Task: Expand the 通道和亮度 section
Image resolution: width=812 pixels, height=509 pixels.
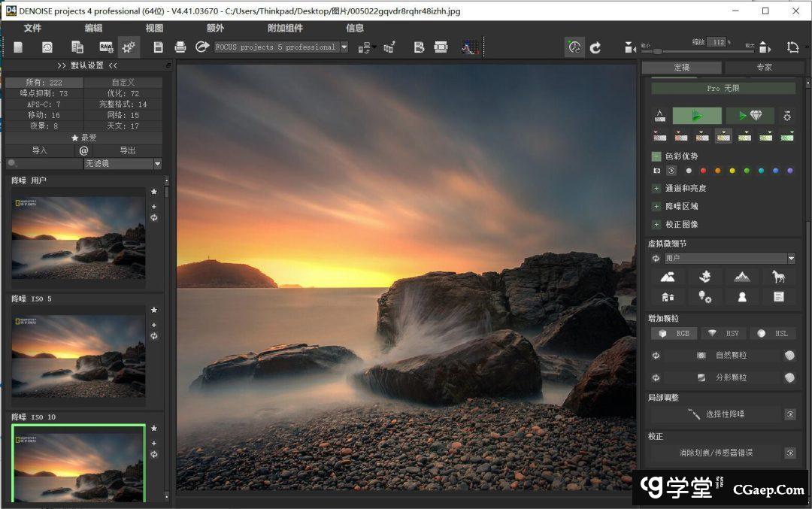Action: coord(656,188)
